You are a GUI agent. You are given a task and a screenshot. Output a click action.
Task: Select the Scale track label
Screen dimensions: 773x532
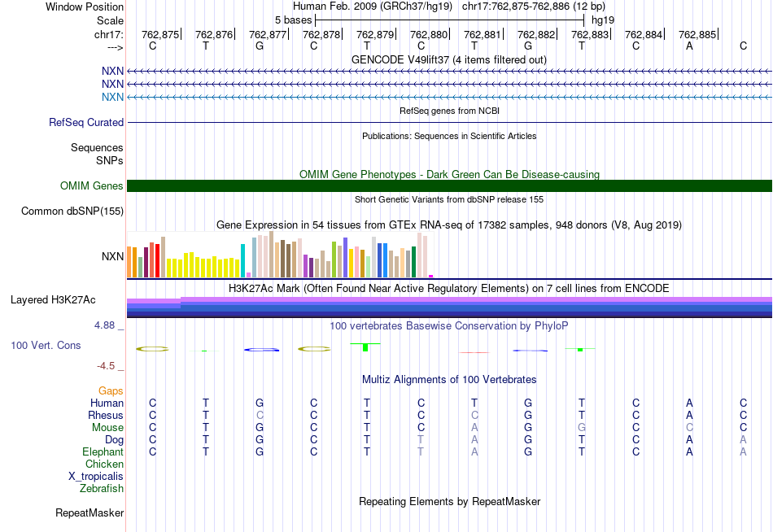click(110, 20)
